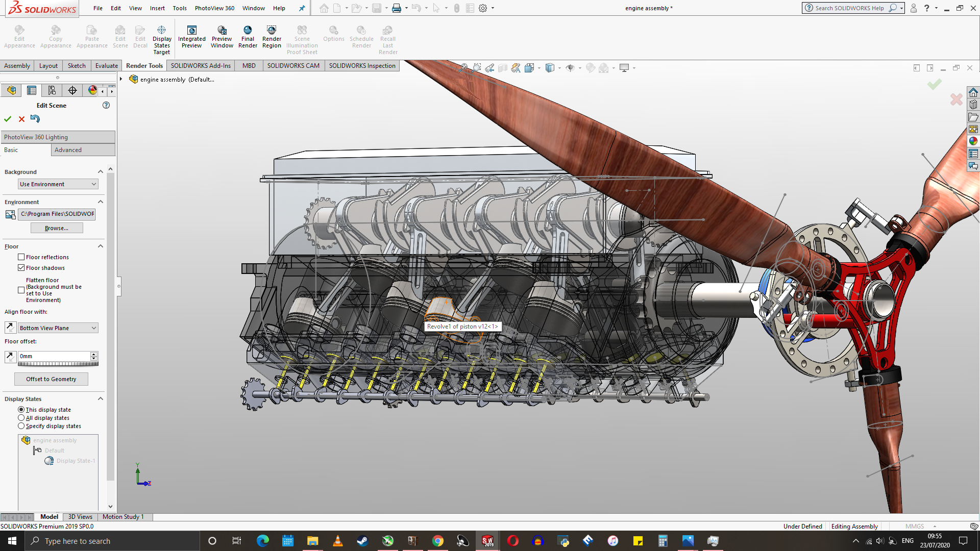Collapse the Background section

click(x=101, y=172)
